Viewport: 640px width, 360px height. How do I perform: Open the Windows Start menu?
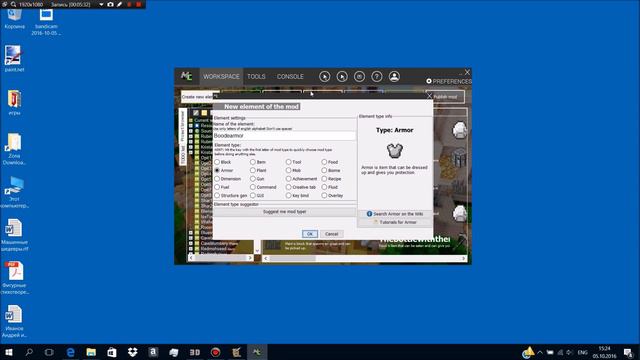[x=9, y=352]
